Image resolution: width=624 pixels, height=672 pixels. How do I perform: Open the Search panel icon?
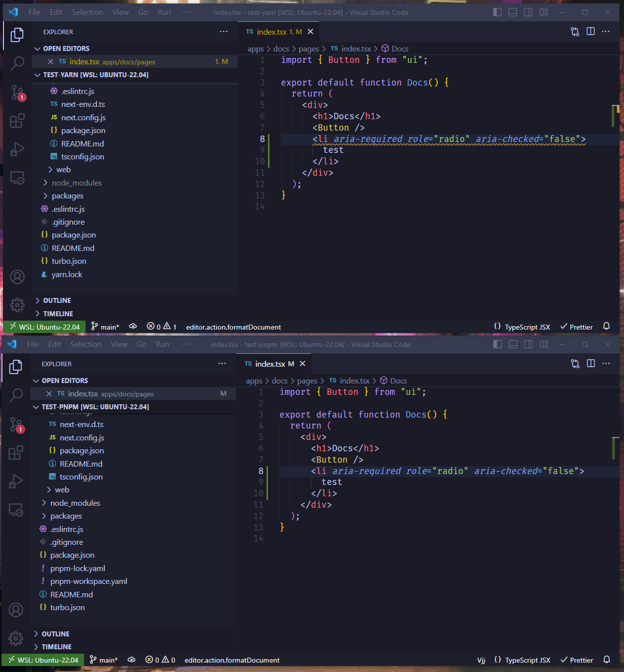pos(17,63)
